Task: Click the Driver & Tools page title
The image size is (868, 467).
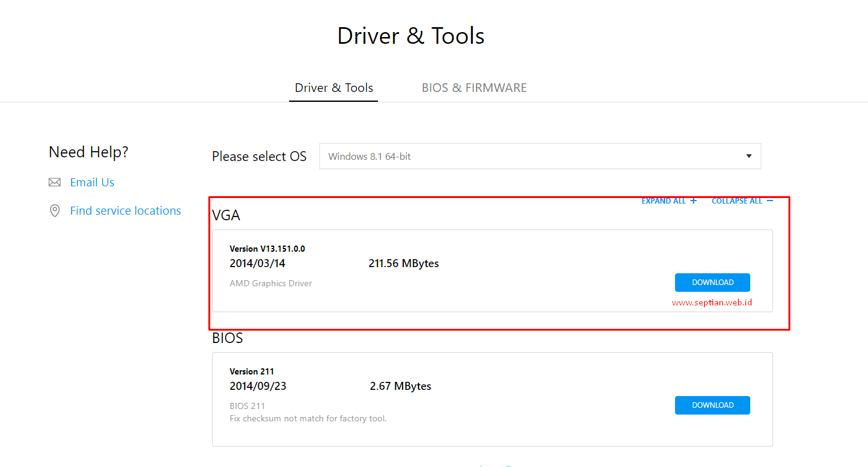Action: pyautogui.click(x=411, y=36)
